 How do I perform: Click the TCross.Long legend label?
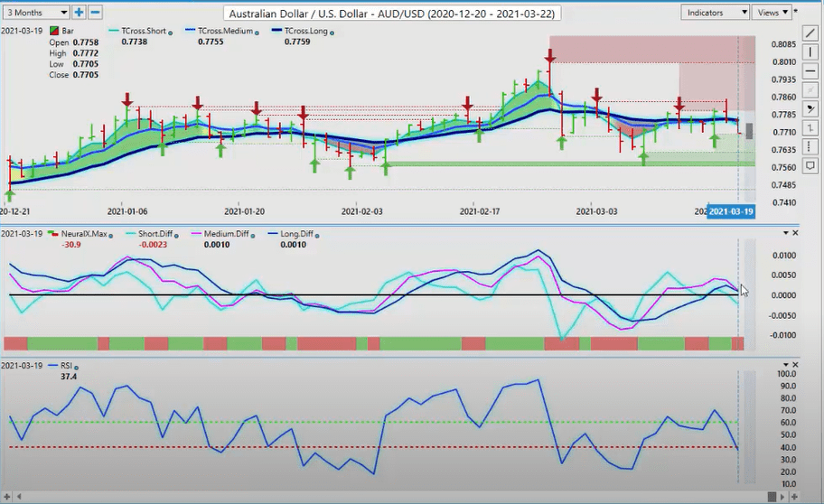(306, 31)
